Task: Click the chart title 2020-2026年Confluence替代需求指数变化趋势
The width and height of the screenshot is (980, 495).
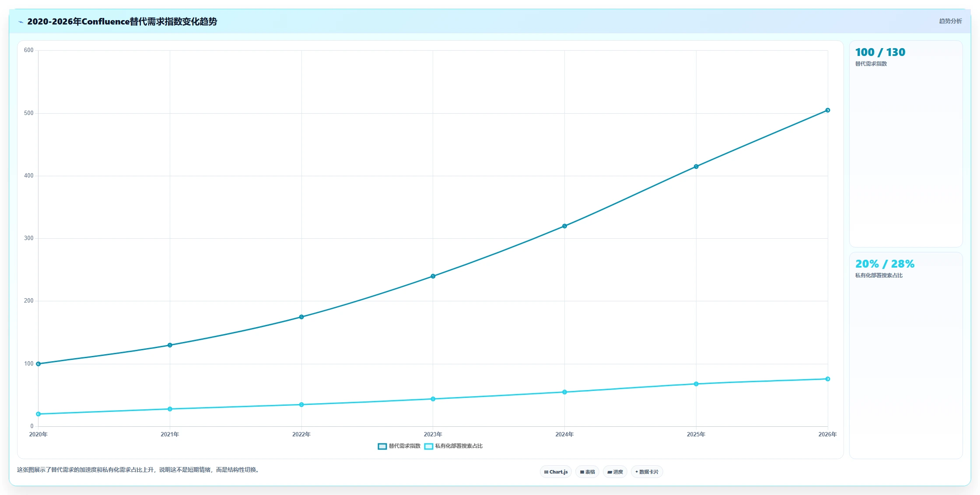Action: pyautogui.click(x=122, y=21)
